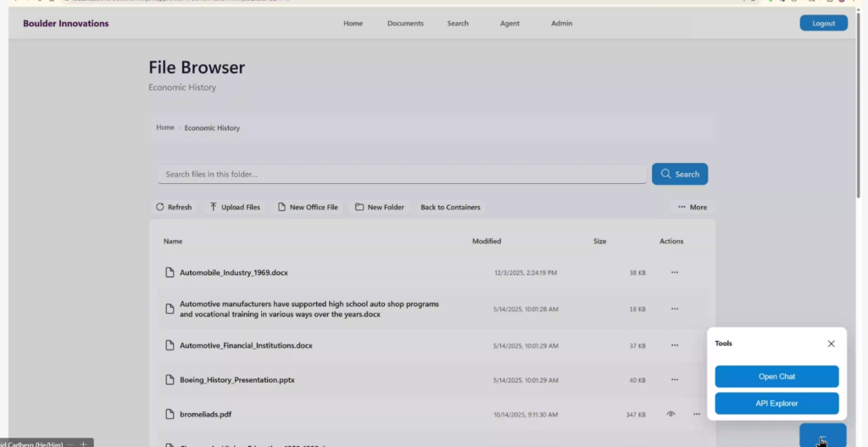This screenshot has width=868, height=447.
Task: Click the New Folder button
Action: pyautogui.click(x=380, y=207)
